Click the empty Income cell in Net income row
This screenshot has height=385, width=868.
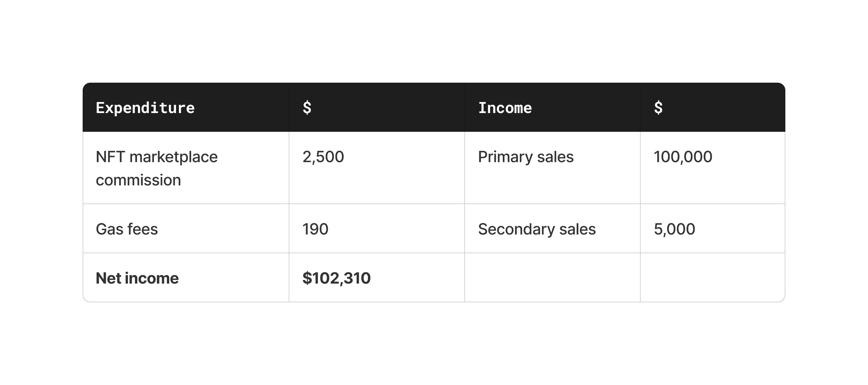(552, 277)
